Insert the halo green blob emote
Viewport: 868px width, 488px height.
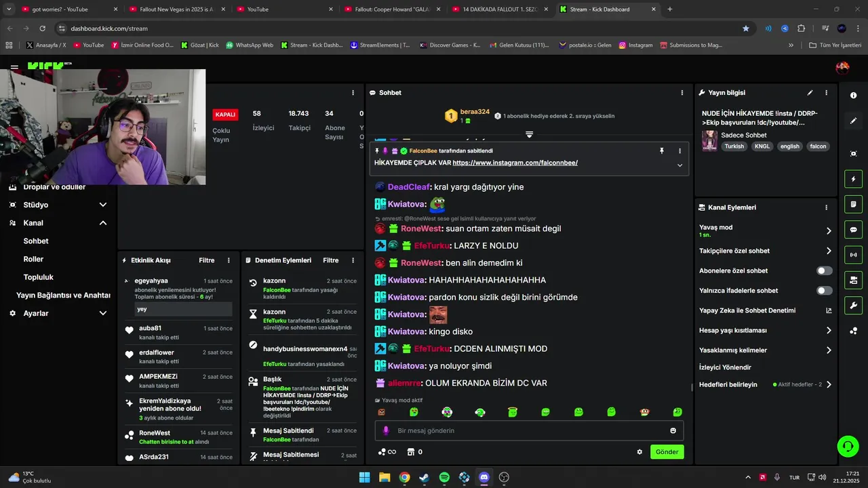[x=513, y=412]
